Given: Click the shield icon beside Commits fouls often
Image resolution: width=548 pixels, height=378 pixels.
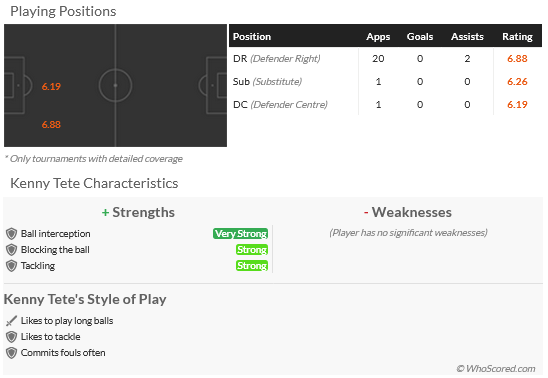Looking at the screenshot, I should point(12,353).
